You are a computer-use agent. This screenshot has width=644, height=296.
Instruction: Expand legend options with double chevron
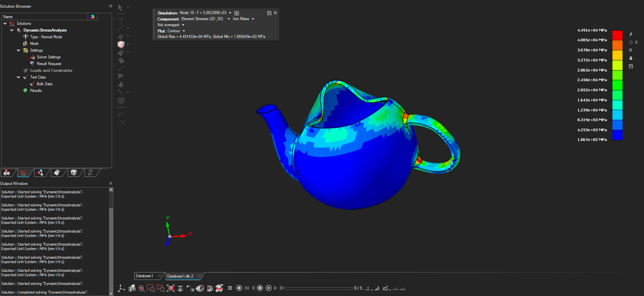[636, 42]
